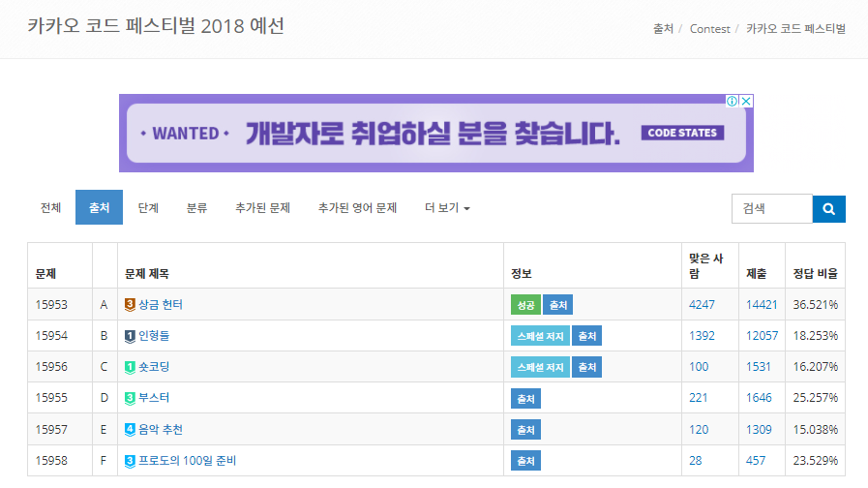This screenshot has width=868, height=488.
Task: Click 출처 badge in 숏코딩 row
Action: (x=586, y=367)
